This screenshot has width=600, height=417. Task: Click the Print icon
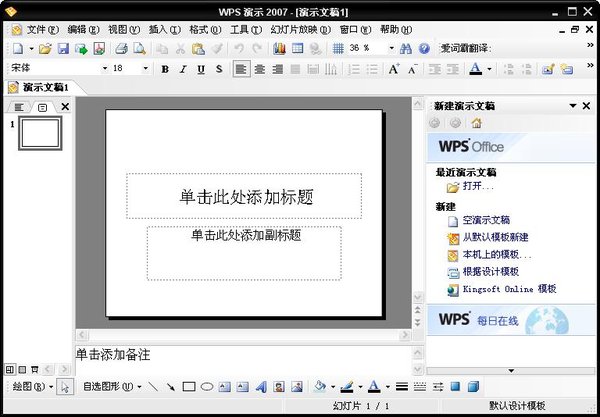121,49
